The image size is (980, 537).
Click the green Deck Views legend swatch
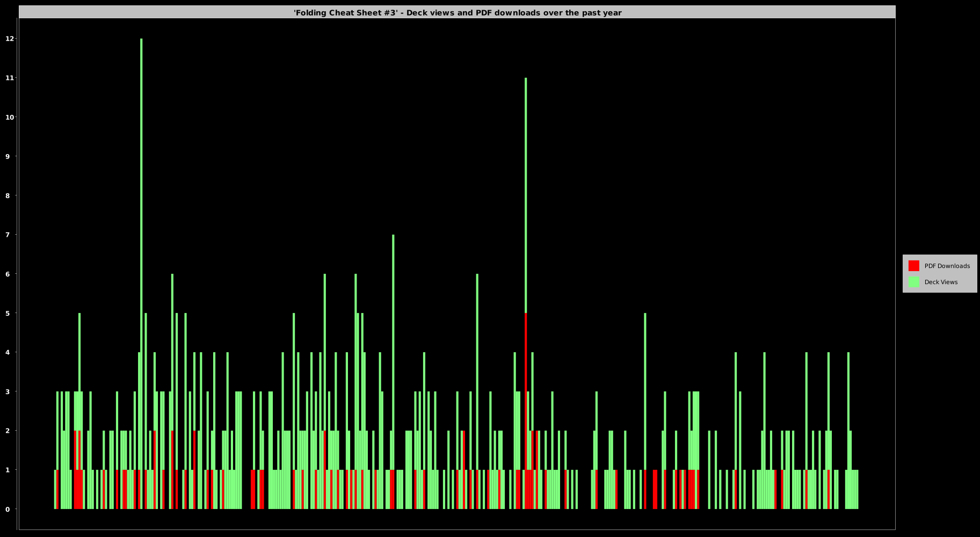[x=913, y=282]
